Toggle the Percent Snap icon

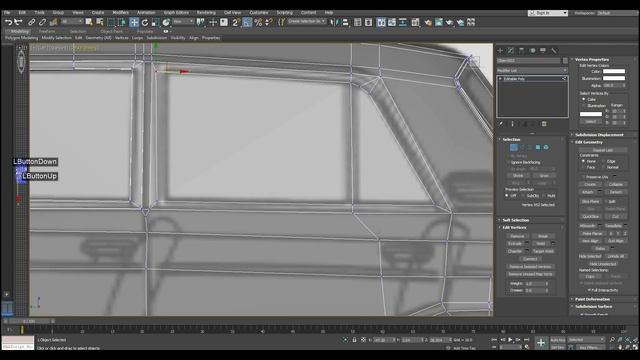(x=258, y=22)
